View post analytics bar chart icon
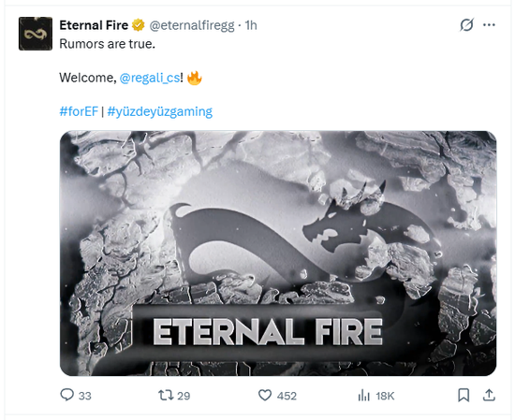Viewport: 515px width, 420px height. [364, 395]
